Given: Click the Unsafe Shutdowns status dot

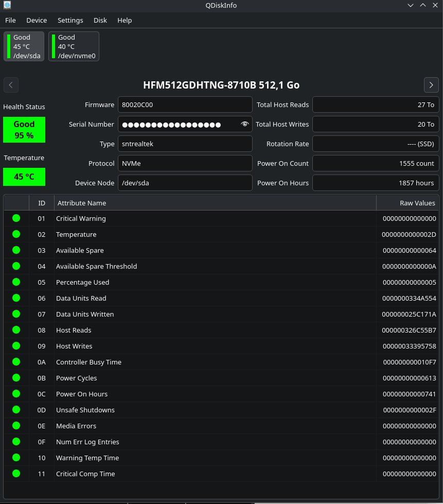Looking at the screenshot, I should pos(16,409).
